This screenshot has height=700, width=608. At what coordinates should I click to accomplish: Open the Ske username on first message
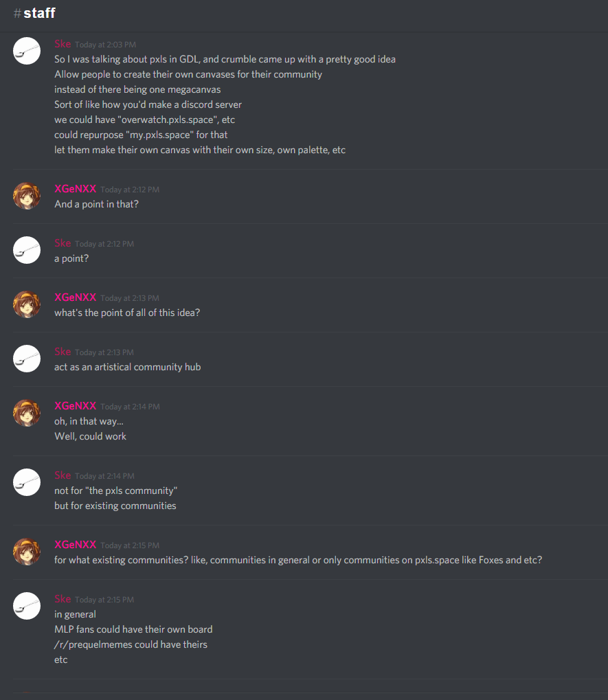coord(63,44)
